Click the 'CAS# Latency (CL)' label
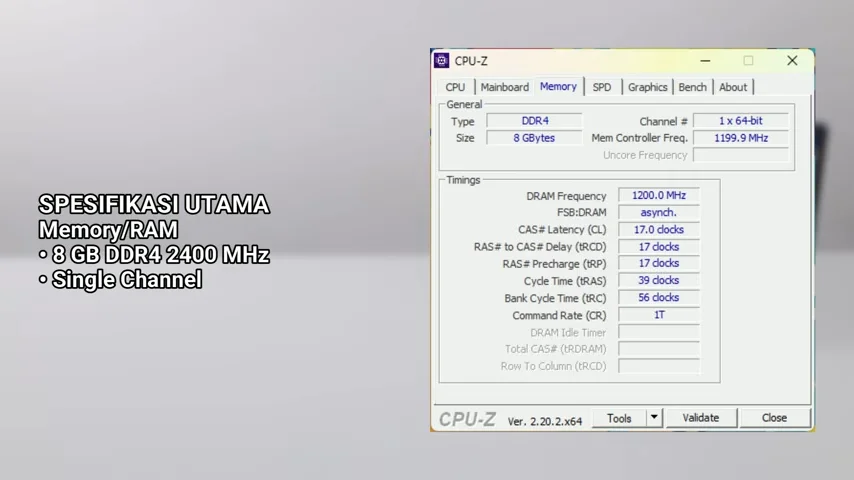854x480 pixels. (x=562, y=230)
